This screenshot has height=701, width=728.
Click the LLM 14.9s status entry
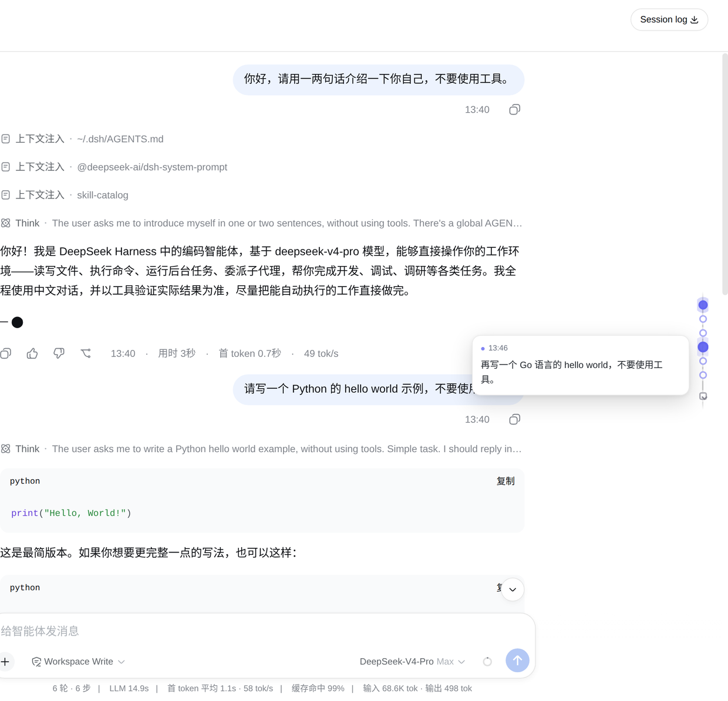(129, 688)
